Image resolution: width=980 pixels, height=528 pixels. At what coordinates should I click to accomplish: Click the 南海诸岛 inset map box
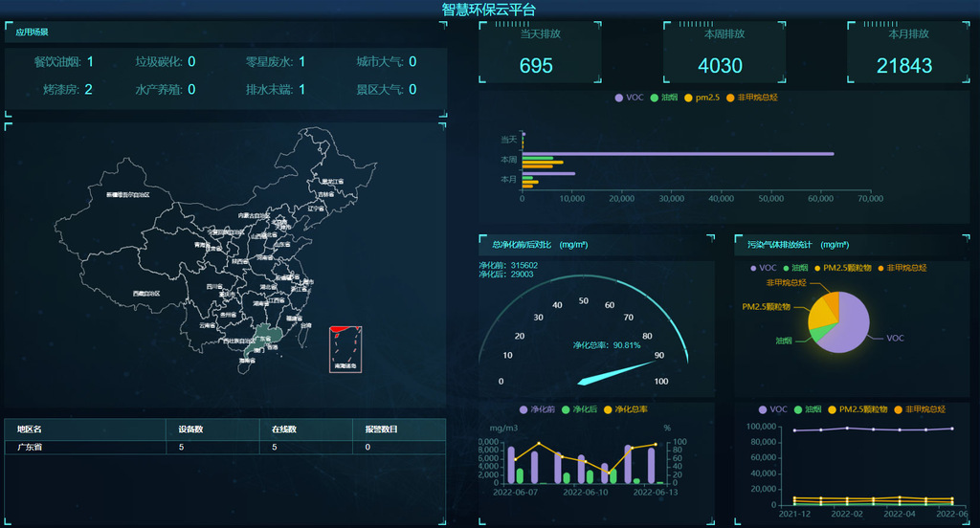(345, 349)
